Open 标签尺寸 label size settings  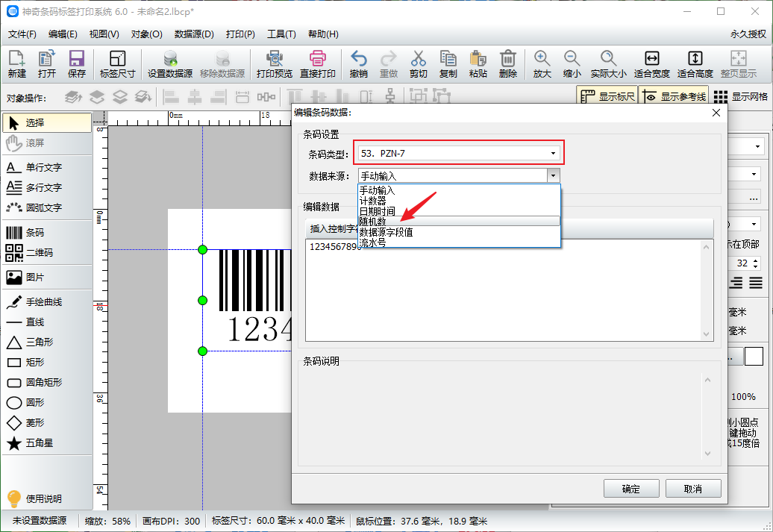pyautogui.click(x=117, y=64)
